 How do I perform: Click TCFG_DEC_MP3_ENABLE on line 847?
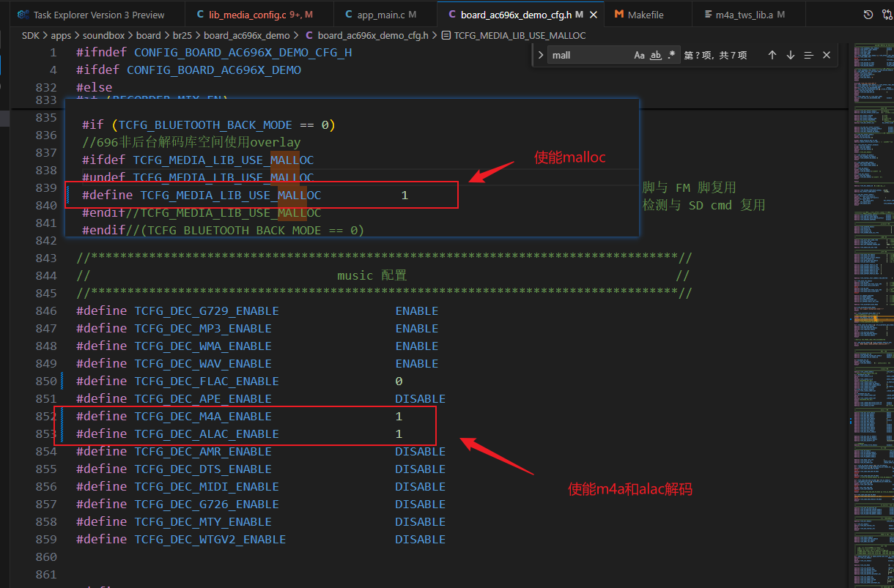[x=203, y=328]
